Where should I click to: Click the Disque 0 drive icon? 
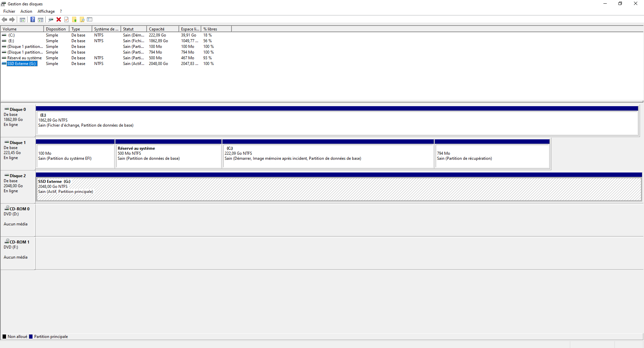[7, 109]
